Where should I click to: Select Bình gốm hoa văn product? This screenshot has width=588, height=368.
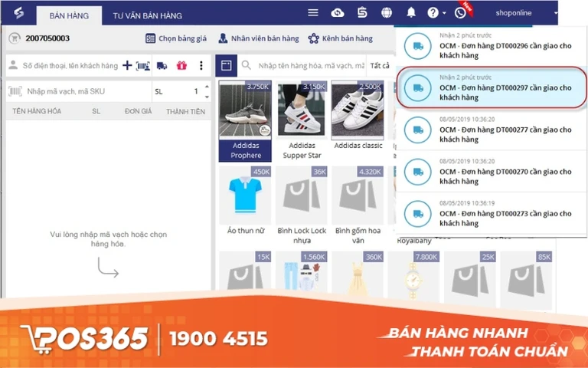click(x=358, y=205)
